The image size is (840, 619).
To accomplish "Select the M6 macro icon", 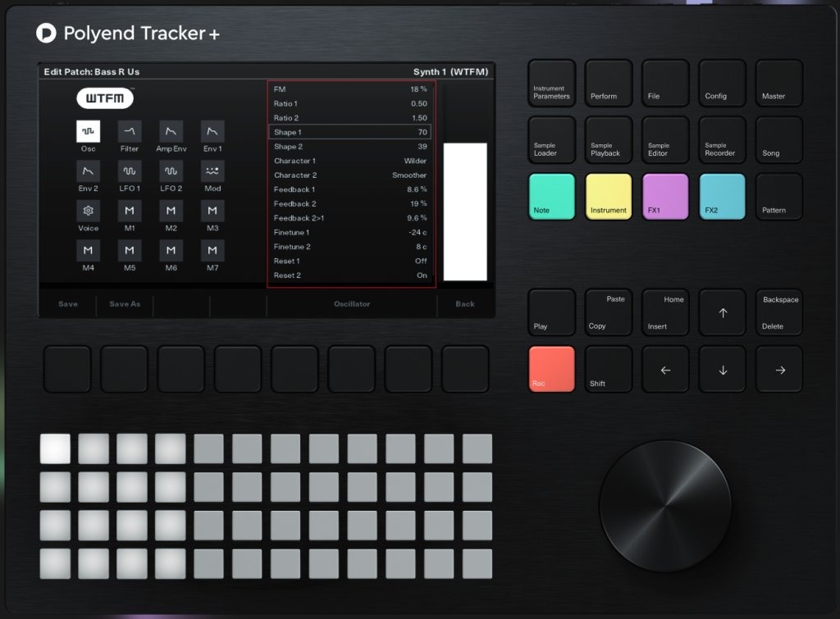I will pos(171,250).
